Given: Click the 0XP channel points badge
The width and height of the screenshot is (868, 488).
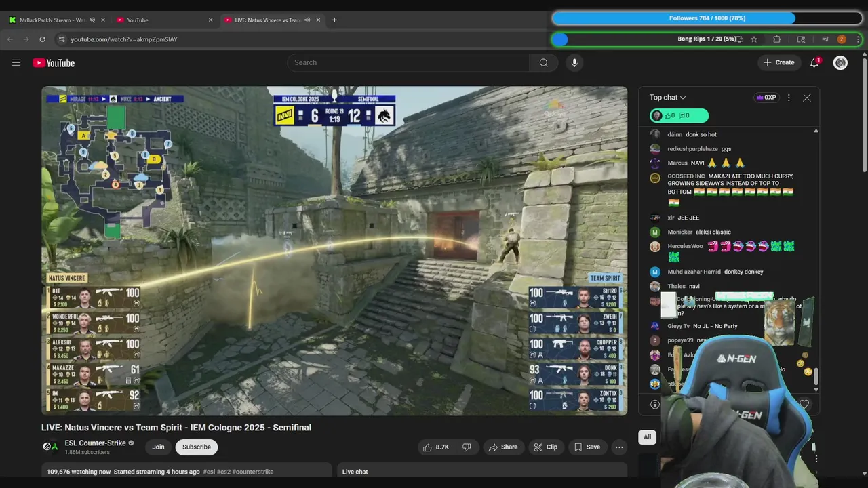Looking at the screenshot, I should (766, 98).
